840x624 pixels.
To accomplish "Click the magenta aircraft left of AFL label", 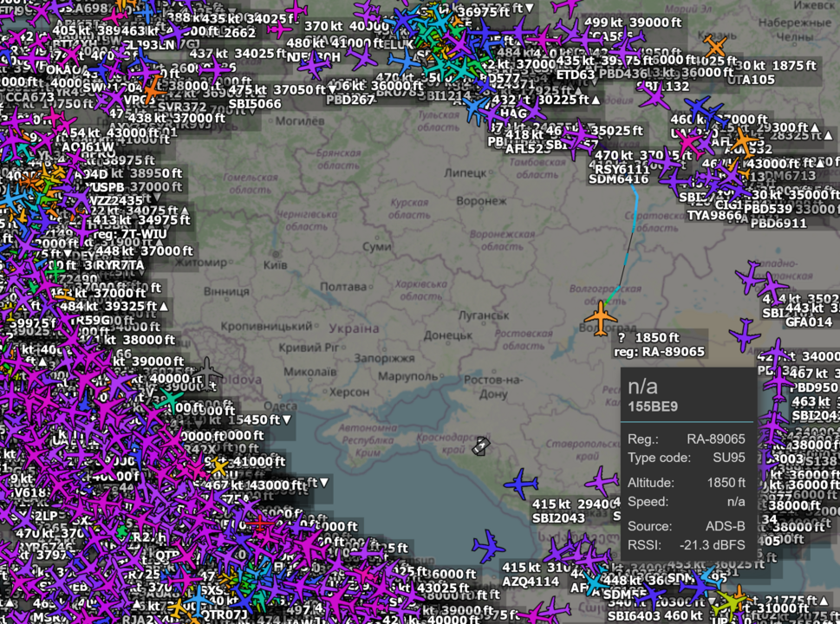I will pos(690,140).
